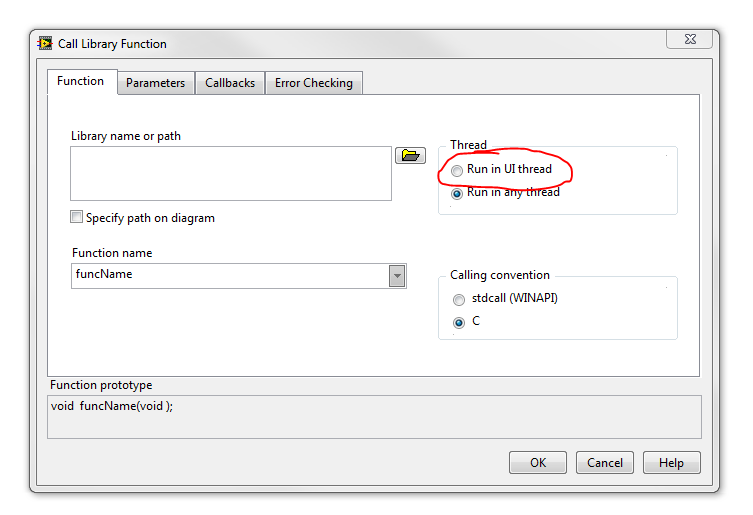The width and height of the screenshot is (753, 515).
Task: Confirm the dialog with OK
Action: [538, 463]
